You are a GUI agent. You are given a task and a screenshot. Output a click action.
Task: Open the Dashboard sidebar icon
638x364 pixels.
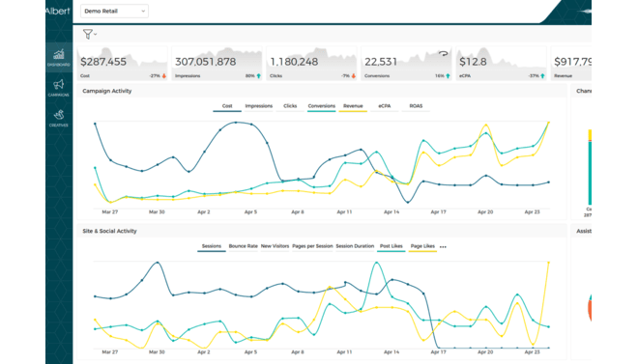(x=59, y=57)
